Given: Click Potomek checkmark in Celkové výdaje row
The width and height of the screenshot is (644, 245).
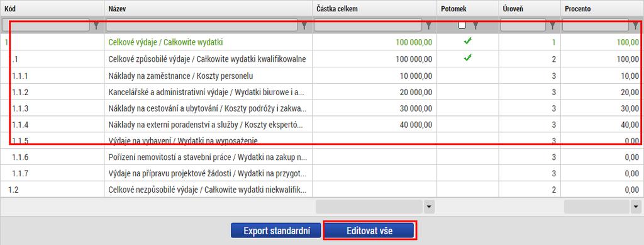Looking at the screenshot, I should (x=467, y=41).
